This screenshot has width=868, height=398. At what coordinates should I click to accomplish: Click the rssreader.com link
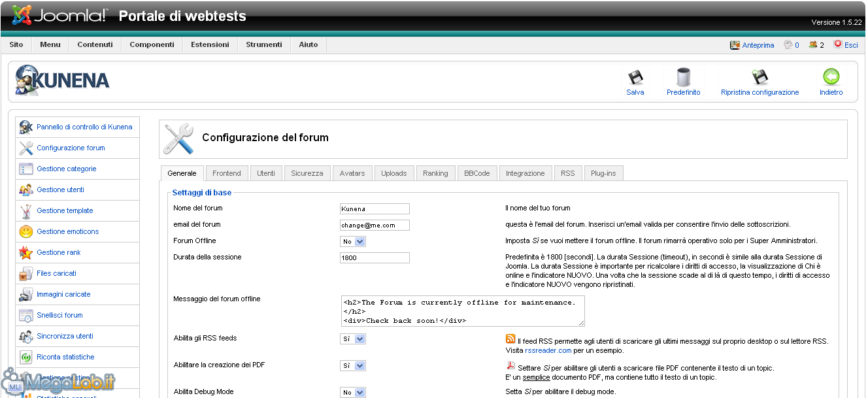click(x=544, y=350)
